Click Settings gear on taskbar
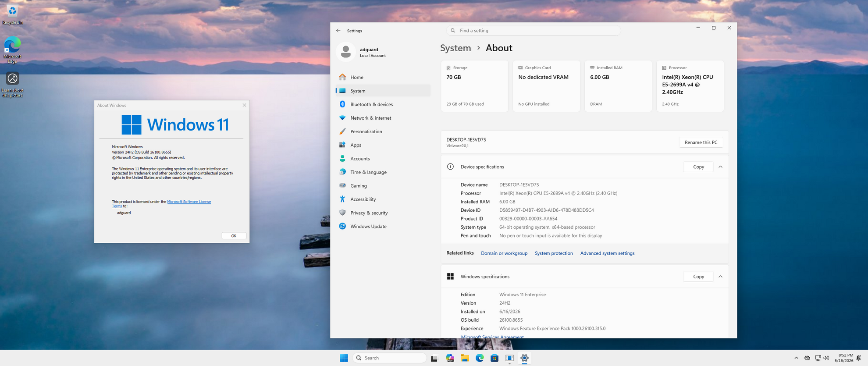The image size is (868, 366). pyautogui.click(x=524, y=358)
